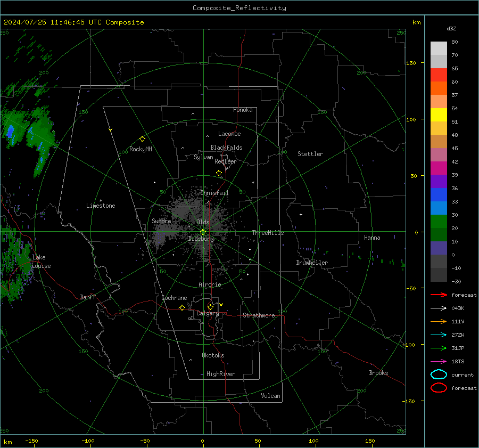The image size is (479, 448).
Task: Select the cyan 27ZW arrow legend entry
Action: 439,335
